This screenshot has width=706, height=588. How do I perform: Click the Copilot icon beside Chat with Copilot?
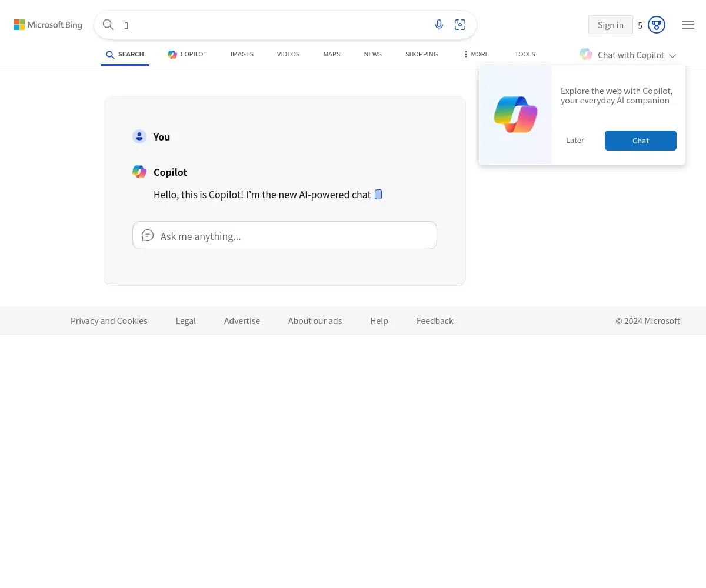(x=586, y=54)
